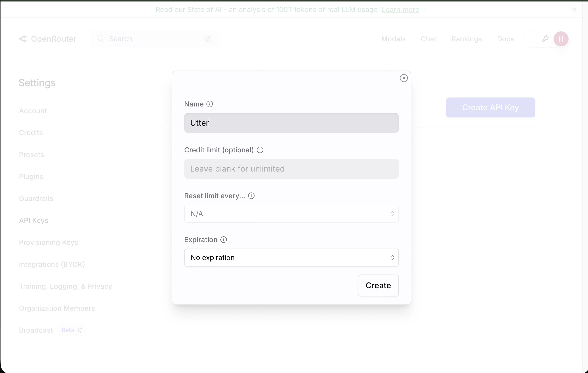Image resolution: width=588 pixels, height=373 pixels.
Task: Open the user avatar menu
Action: coord(561,39)
